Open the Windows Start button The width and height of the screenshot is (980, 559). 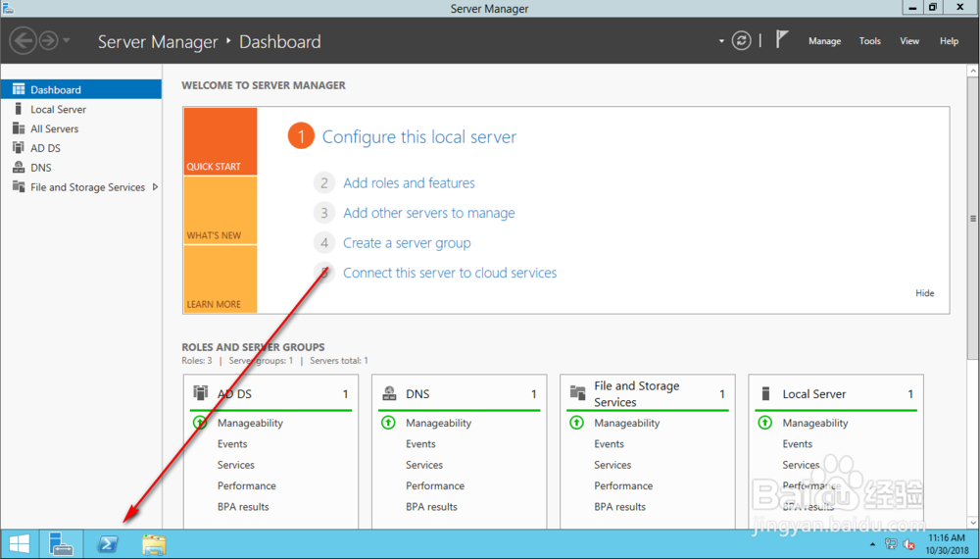tap(20, 544)
